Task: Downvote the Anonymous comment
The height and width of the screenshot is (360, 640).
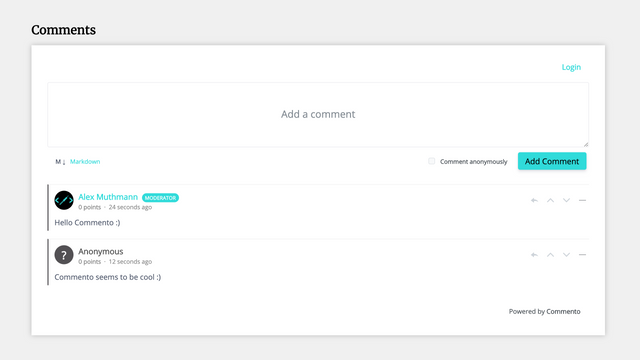Action: click(x=566, y=255)
